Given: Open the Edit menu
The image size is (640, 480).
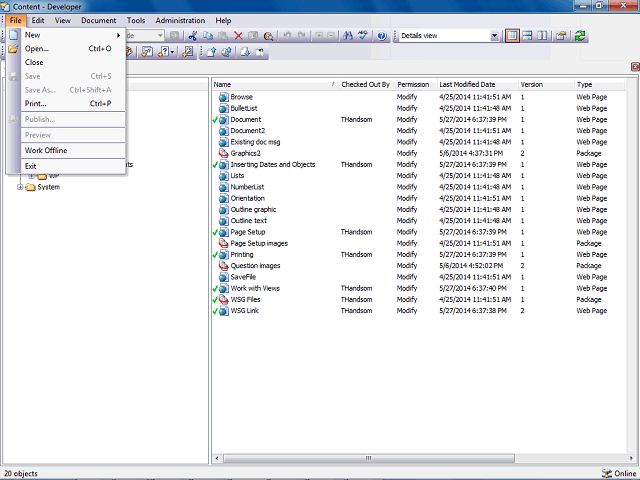Looking at the screenshot, I should point(38,20).
